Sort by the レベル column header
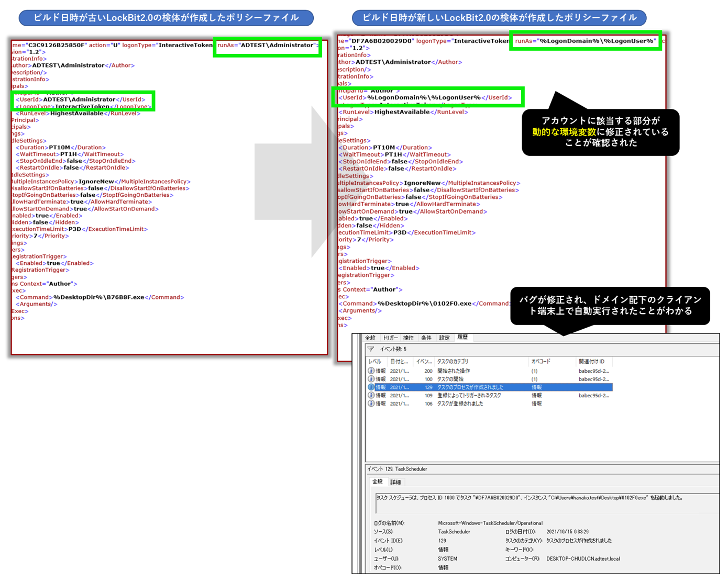This screenshot has height=581, width=728. [375, 362]
